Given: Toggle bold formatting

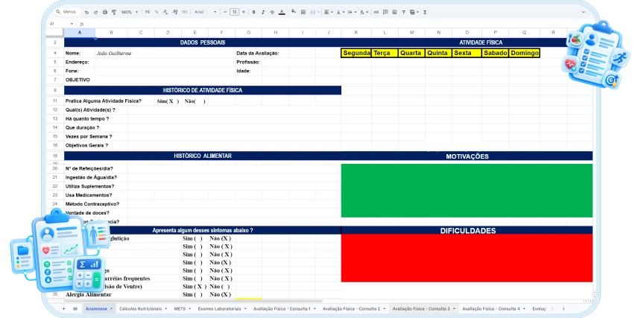Looking at the screenshot, I should pos(254,13).
